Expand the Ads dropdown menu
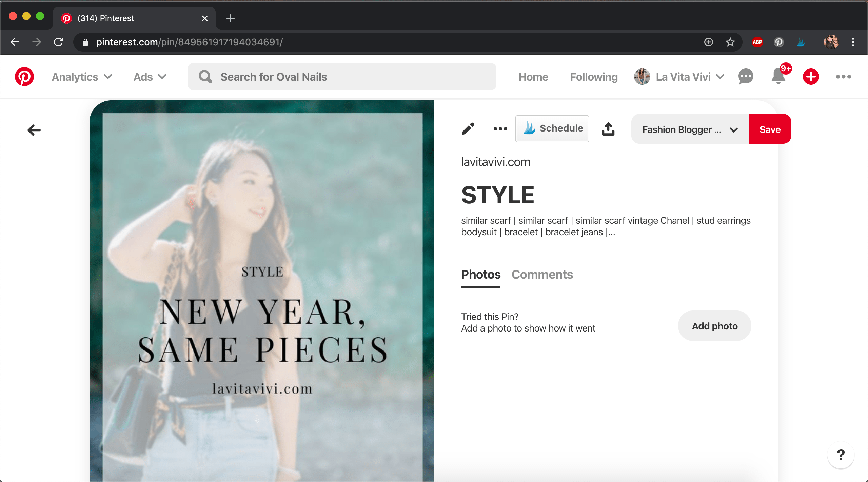This screenshot has height=482, width=868. (150, 77)
